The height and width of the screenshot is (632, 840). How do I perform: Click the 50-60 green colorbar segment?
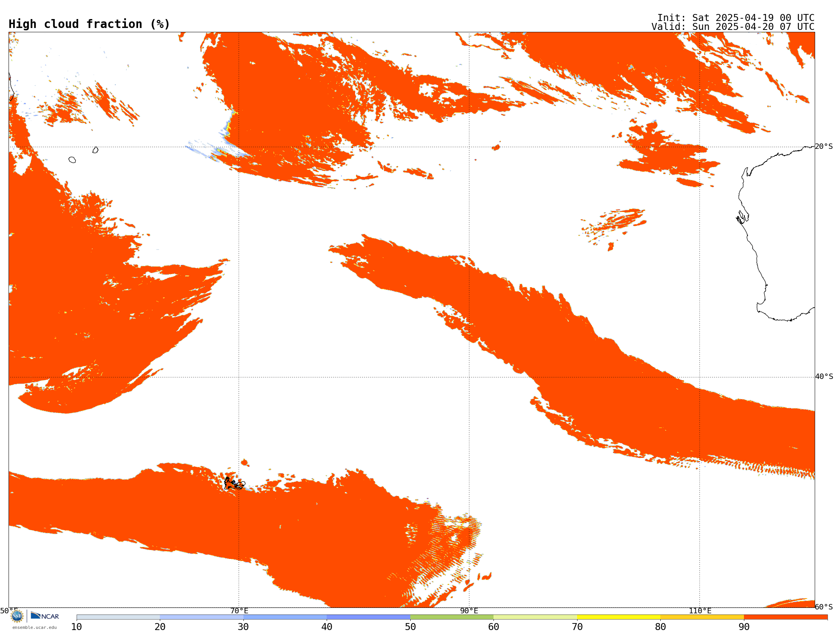point(452,617)
